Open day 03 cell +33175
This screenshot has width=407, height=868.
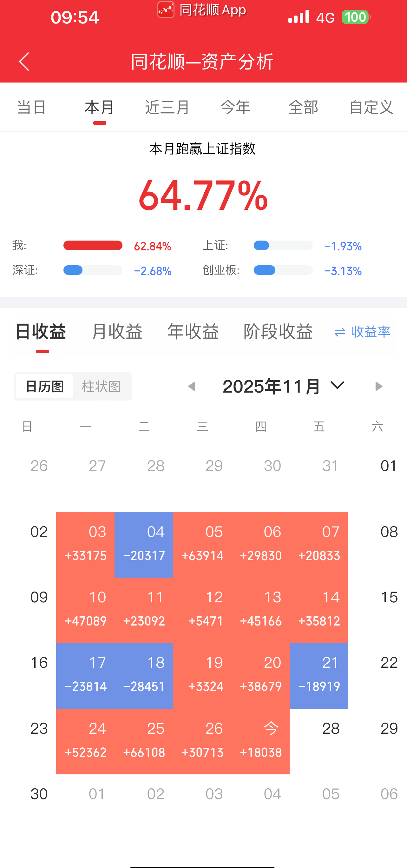(x=85, y=545)
